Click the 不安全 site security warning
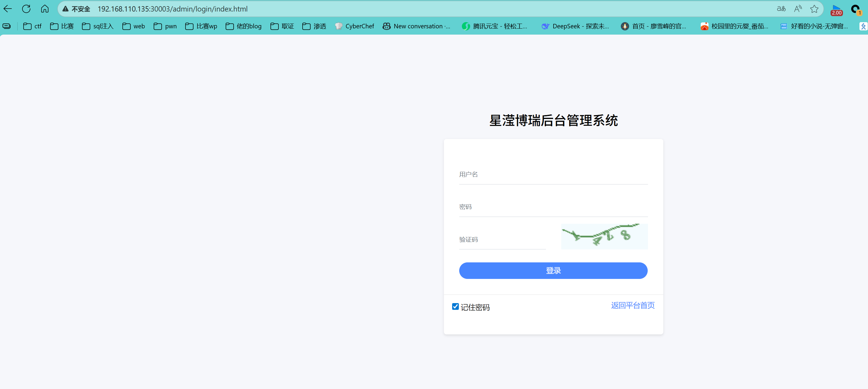Screen dimensions: 868x389 point(76,9)
